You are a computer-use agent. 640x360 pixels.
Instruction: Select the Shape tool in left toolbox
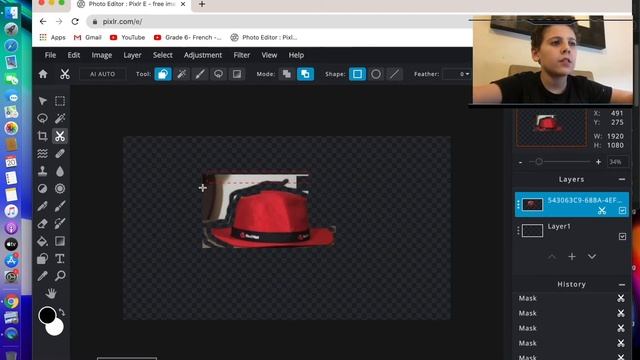(42, 259)
